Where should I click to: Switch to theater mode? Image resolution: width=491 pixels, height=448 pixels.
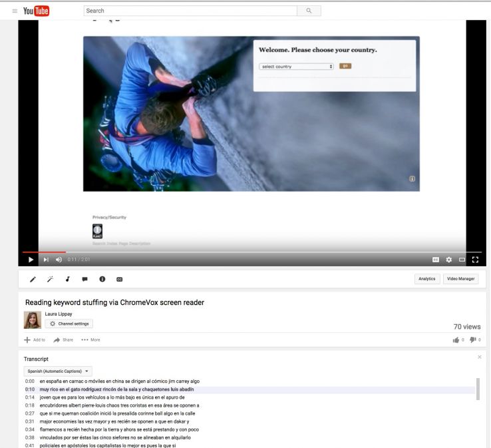[462, 260]
